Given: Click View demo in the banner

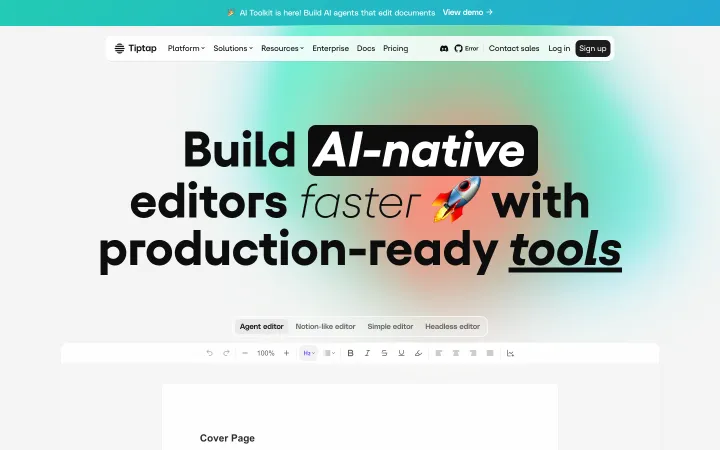Looking at the screenshot, I should pos(467,12).
